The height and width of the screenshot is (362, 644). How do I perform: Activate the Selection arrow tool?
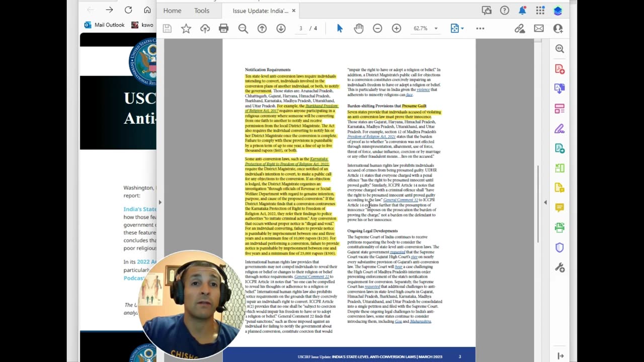[x=340, y=29]
